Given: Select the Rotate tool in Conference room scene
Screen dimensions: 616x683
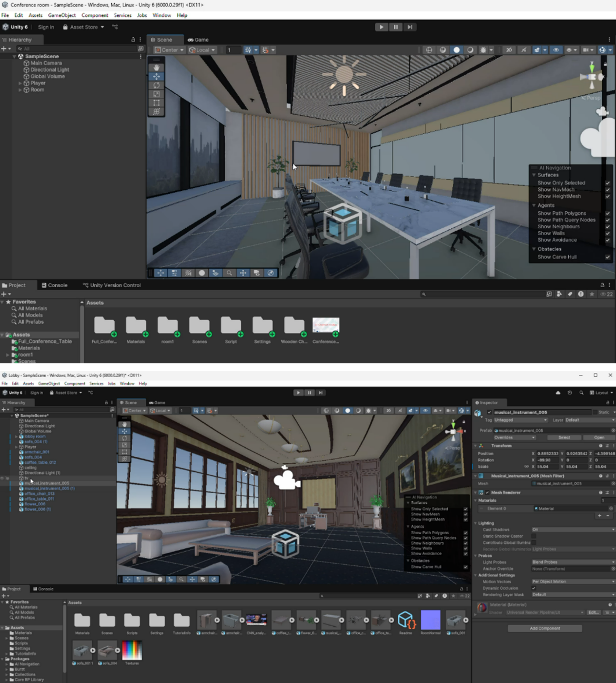Looking at the screenshot, I should pos(156,85).
